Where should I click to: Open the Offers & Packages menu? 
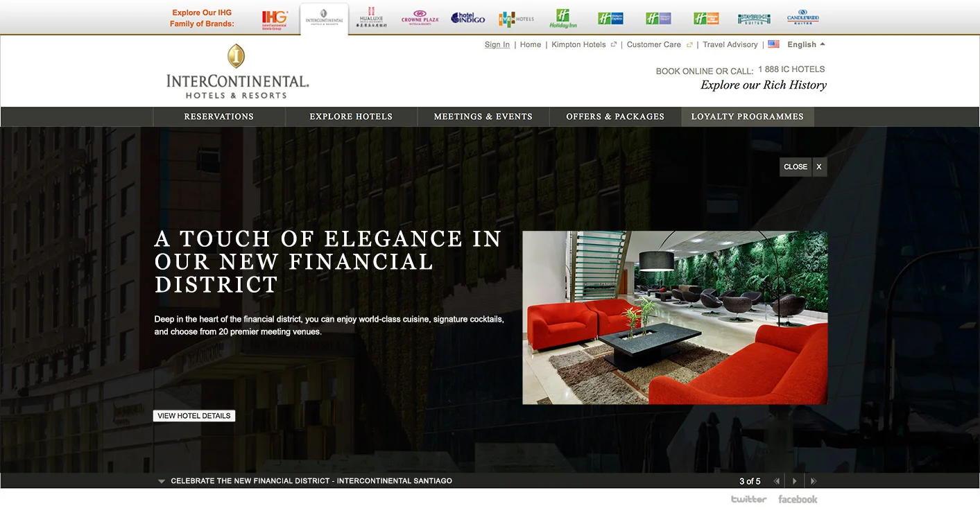click(x=615, y=116)
